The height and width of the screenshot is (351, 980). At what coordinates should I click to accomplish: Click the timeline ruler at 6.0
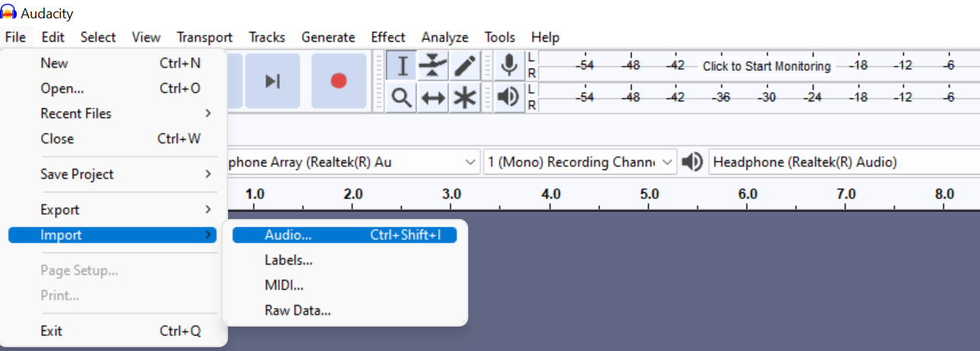(748, 195)
